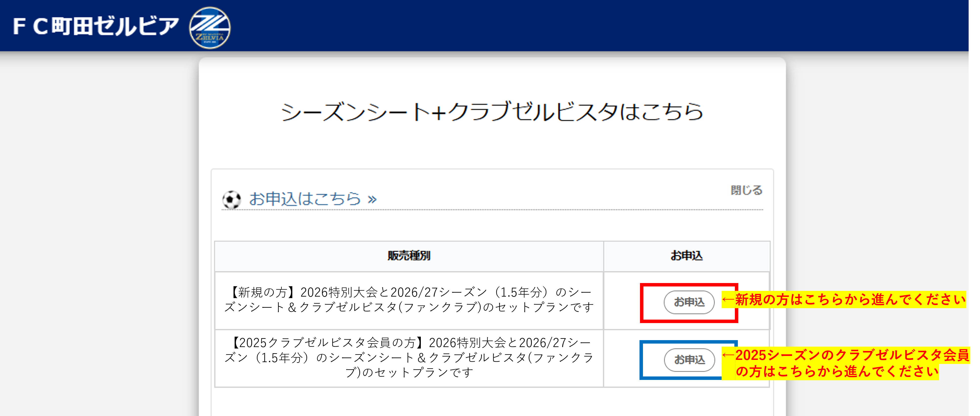The height and width of the screenshot is (416, 980).
Task: Click the blue highlight frame border
Action: click(642, 360)
